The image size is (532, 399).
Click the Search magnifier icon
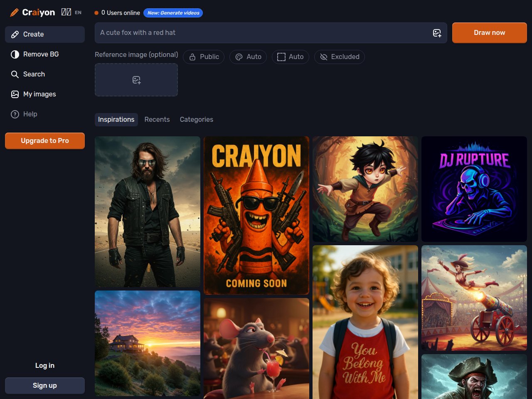click(15, 74)
